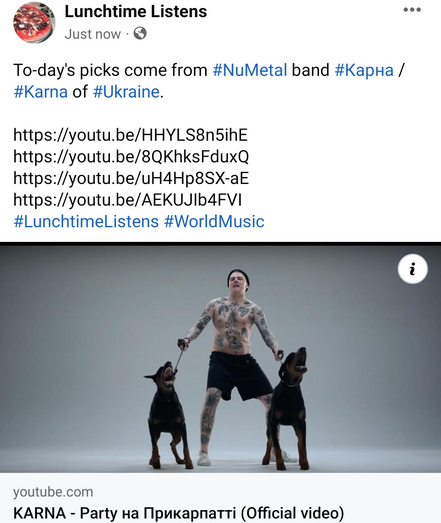The width and height of the screenshot is (441, 523).
Task: Click the public globe privacy icon
Action: (x=140, y=33)
